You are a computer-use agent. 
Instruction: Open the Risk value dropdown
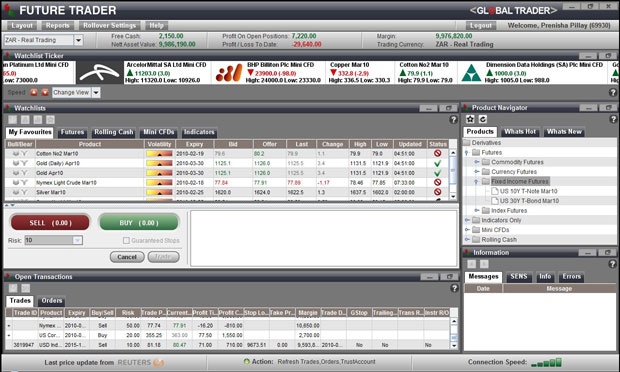click(x=78, y=240)
